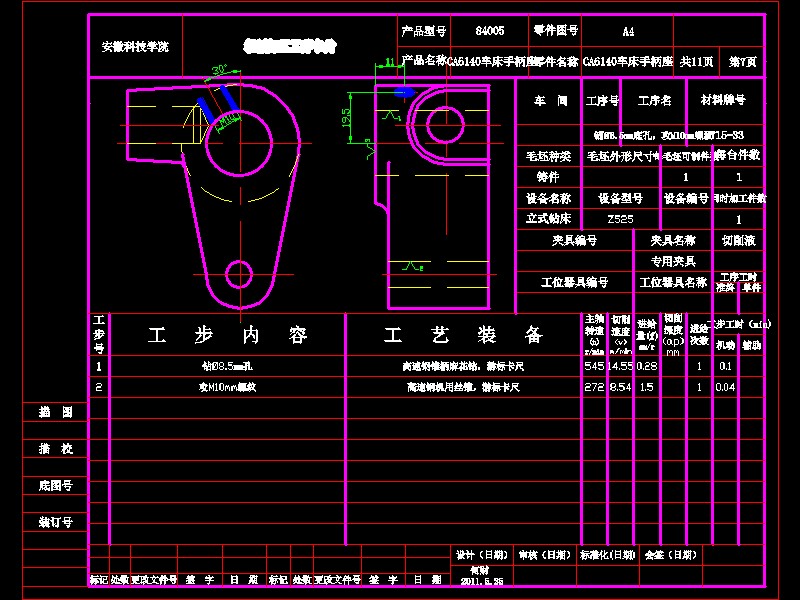This screenshot has width=800, height=600.
Task: Click the 30° angle dimension
Action: pos(219,70)
